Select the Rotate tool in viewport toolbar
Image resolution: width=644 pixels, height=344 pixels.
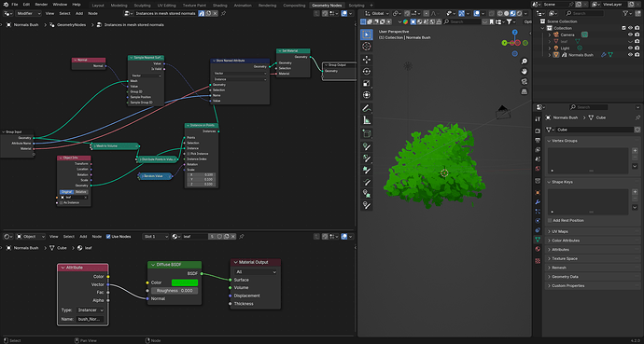pyautogui.click(x=367, y=72)
